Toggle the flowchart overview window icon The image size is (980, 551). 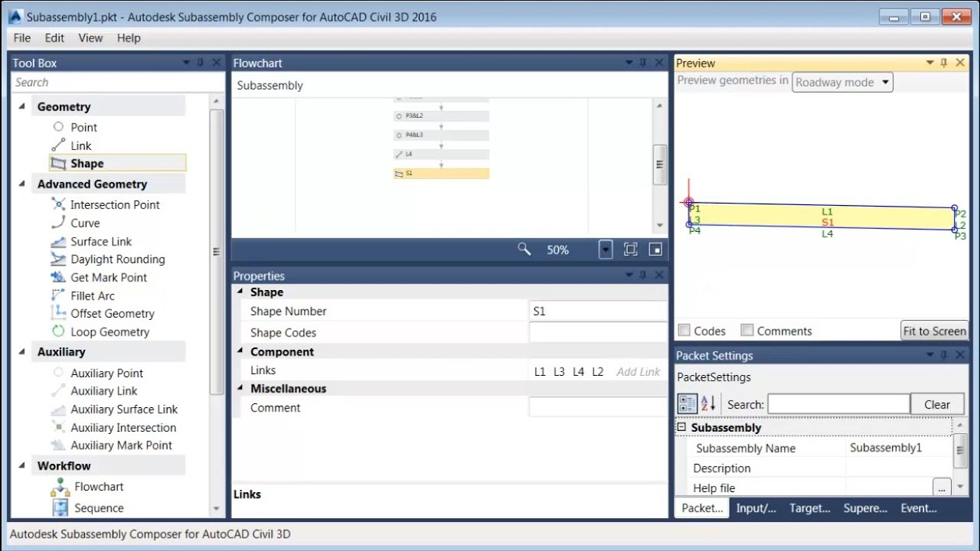click(x=655, y=249)
